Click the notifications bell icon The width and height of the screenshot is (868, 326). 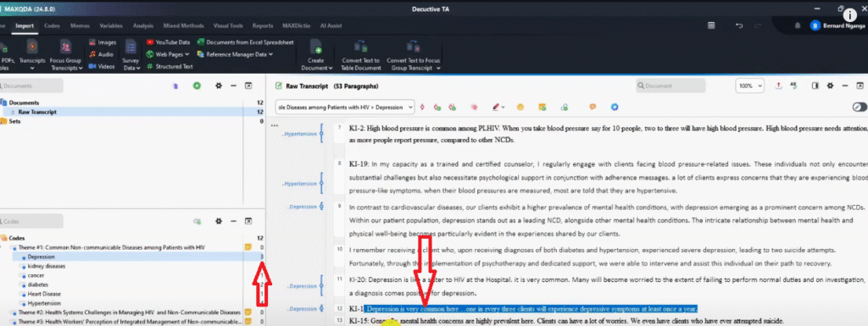click(x=798, y=25)
